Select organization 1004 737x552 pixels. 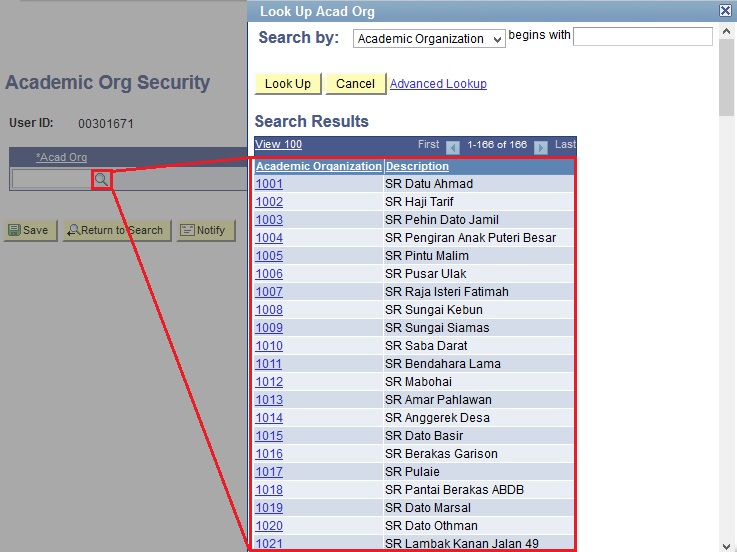click(269, 238)
